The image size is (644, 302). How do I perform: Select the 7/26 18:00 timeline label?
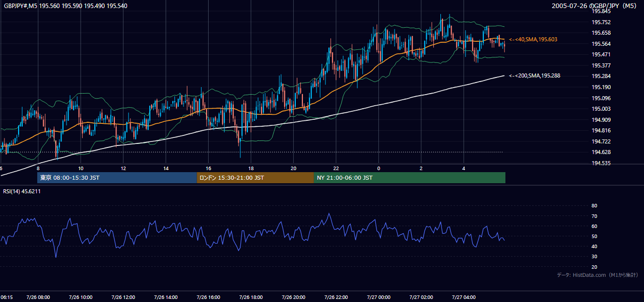(250, 297)
